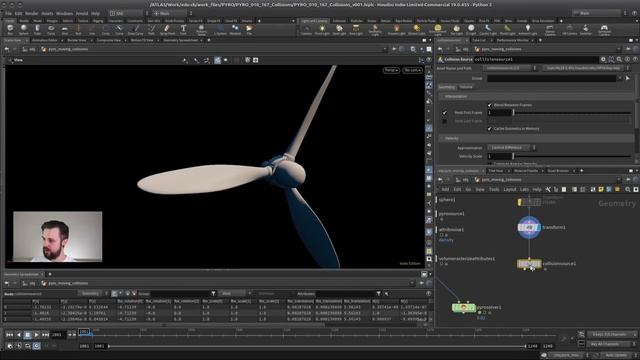
Task: Add a Camera from the lights shelf
Action: (307, 29)
